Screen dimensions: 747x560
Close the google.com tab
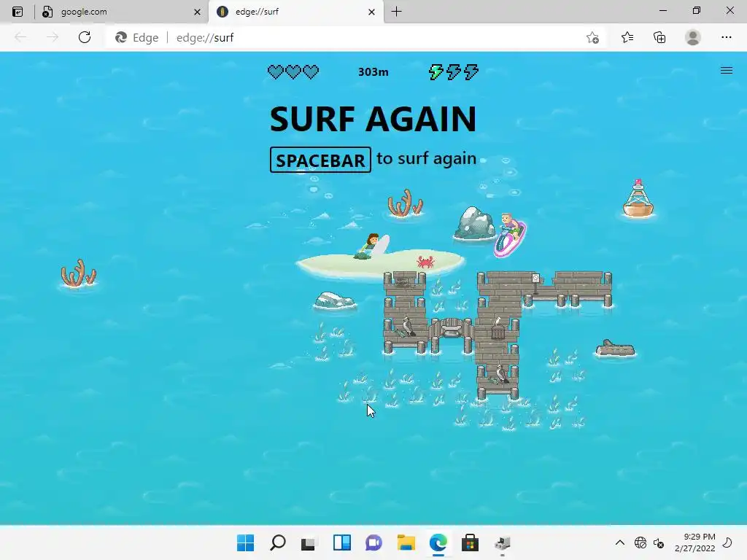tap(197, 12)
